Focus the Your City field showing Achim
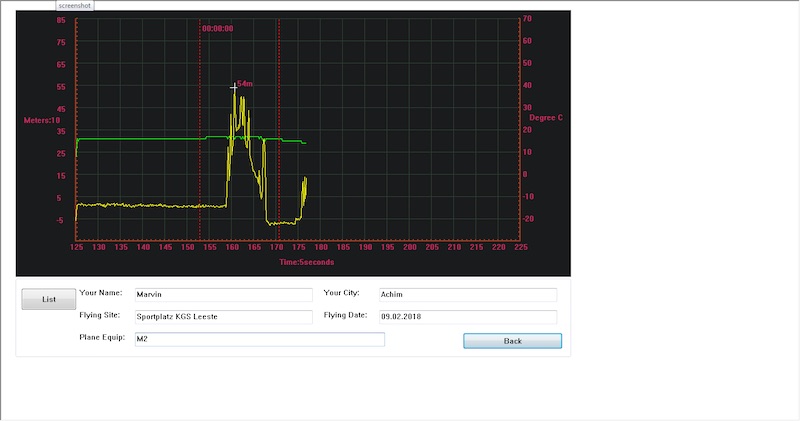The image size is (800, 421). pos(466,295)
